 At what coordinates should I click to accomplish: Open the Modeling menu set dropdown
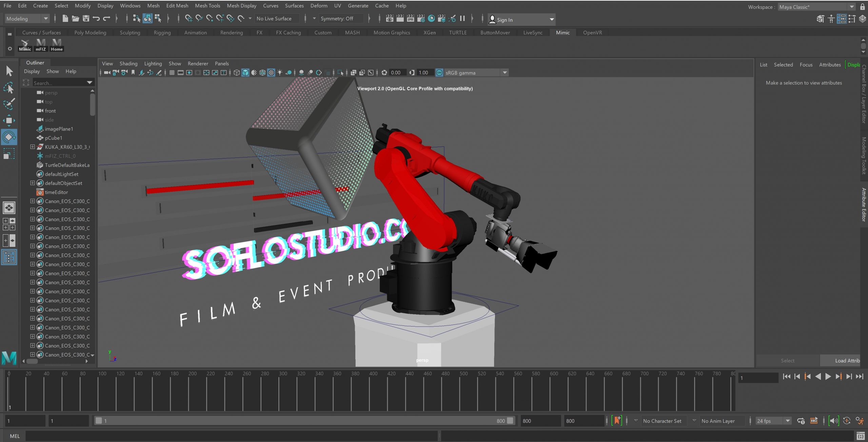[27, 19]
